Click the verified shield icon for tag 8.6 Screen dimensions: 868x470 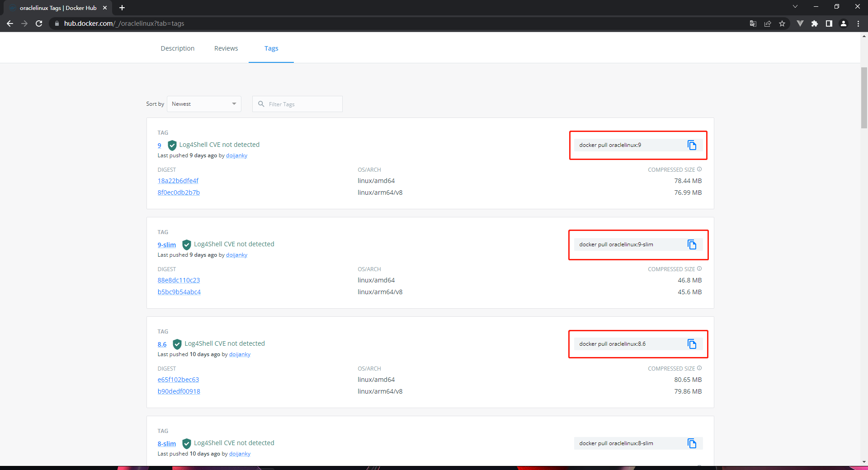tap(177, 344)
